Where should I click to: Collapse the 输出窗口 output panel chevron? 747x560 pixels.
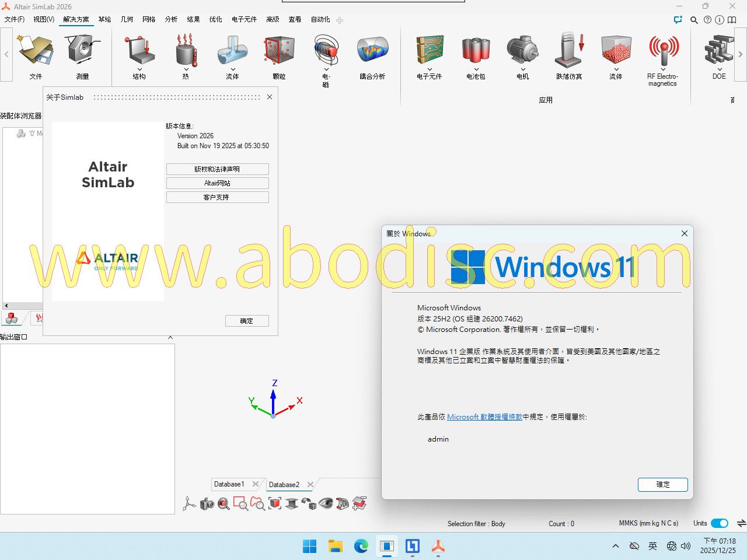(x=170, y=337)
